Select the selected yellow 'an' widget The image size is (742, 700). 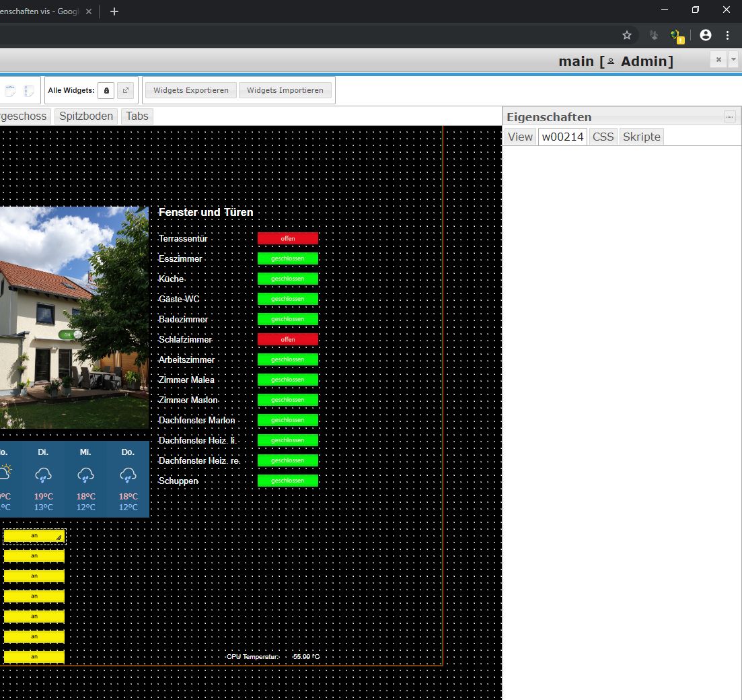[x=34, y=536]
